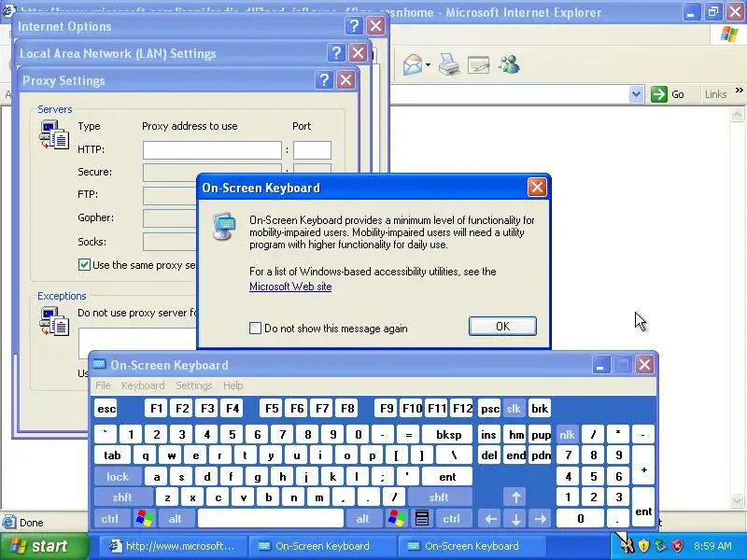Close the On-Screen Keyboard message dialog
The height and width of the screenshot is (560, 747).
(x=537, y=188)
